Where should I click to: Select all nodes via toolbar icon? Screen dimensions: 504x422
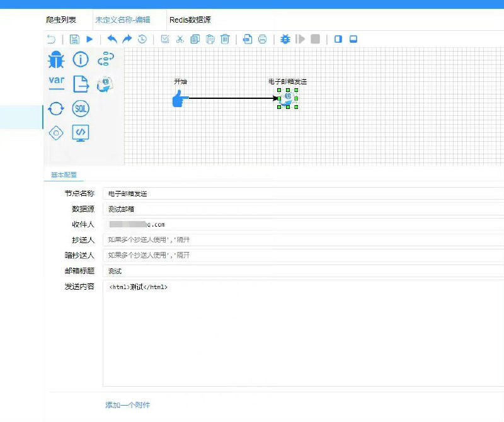pos(165,39)
